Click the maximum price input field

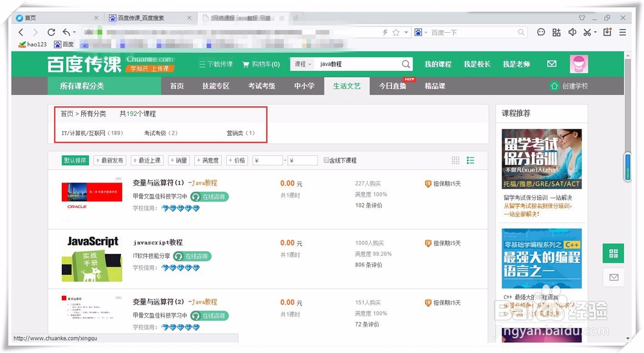click(303, 160)
